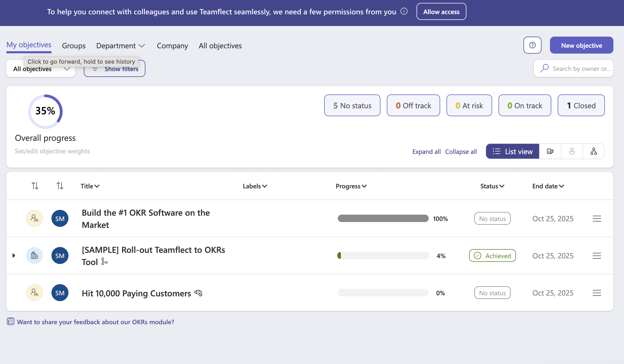Open the Department dropdown
This screenshot has height=364, width=624.
click(x=120, y=46)
